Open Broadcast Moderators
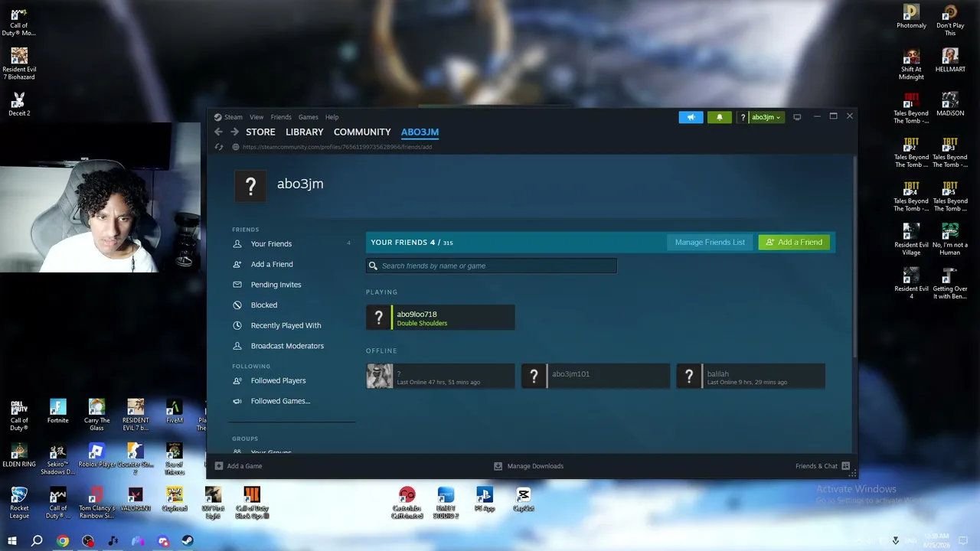 287,346
